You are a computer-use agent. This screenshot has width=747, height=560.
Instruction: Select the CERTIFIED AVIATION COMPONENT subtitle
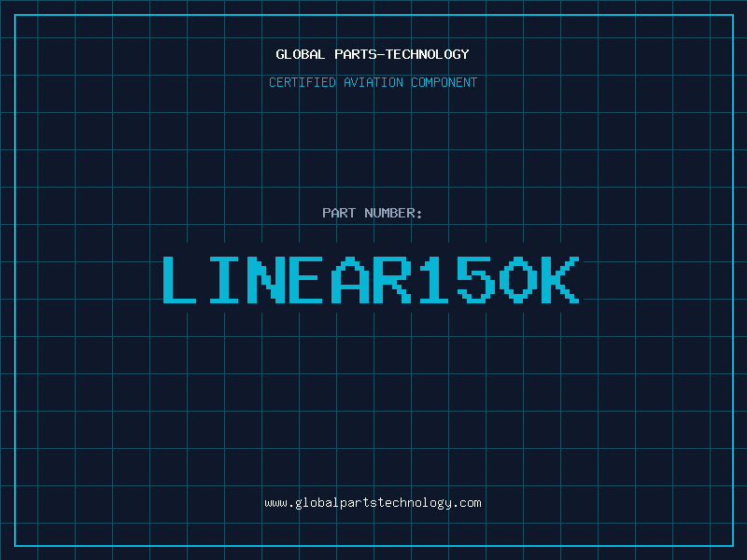click(x=373, y=82)
